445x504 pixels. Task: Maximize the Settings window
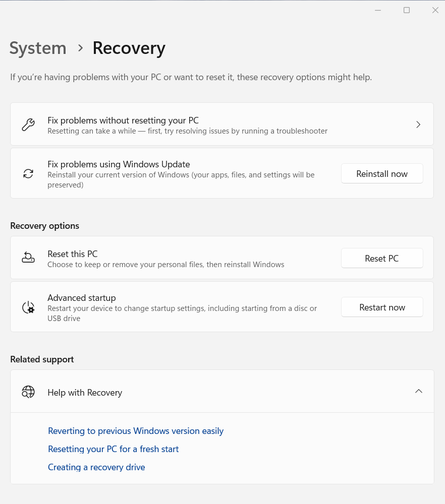[407, 10]
